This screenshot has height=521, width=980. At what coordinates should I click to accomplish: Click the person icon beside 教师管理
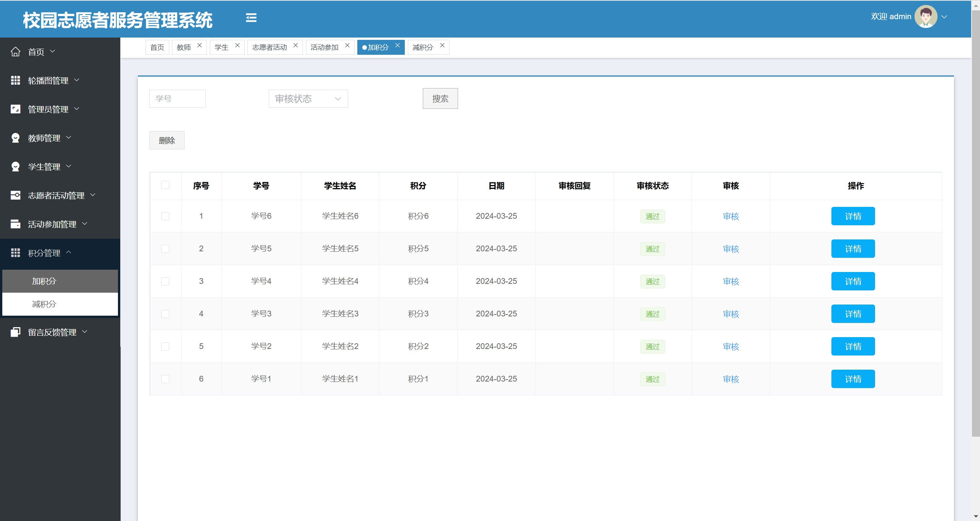pyautogui.click(x=15, y=138)
